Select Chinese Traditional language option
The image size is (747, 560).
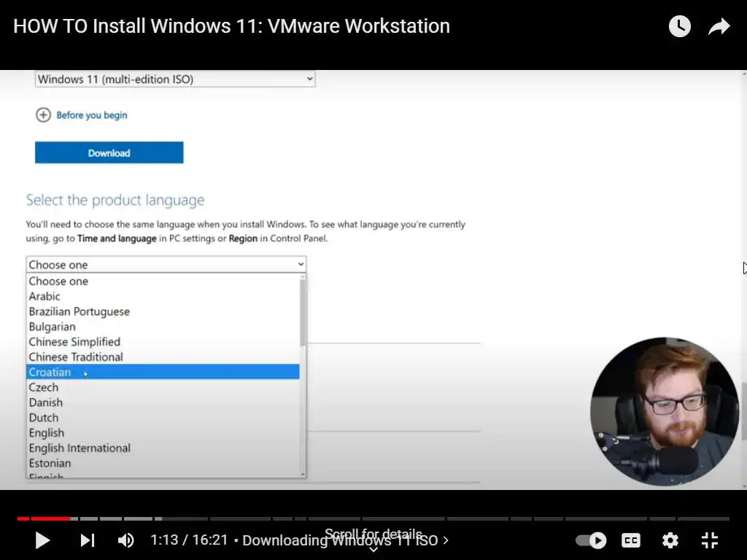163,357
